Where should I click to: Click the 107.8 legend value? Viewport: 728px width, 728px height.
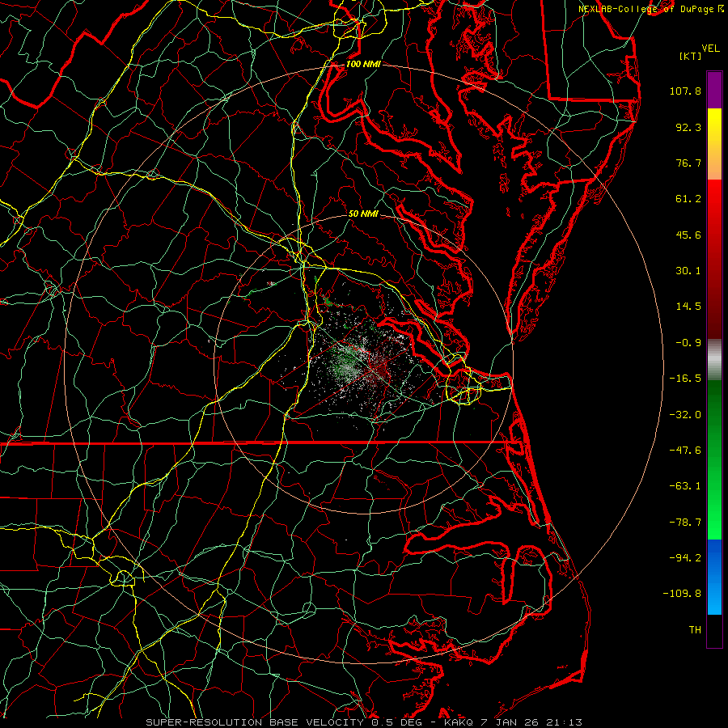(x=685, y=91)
